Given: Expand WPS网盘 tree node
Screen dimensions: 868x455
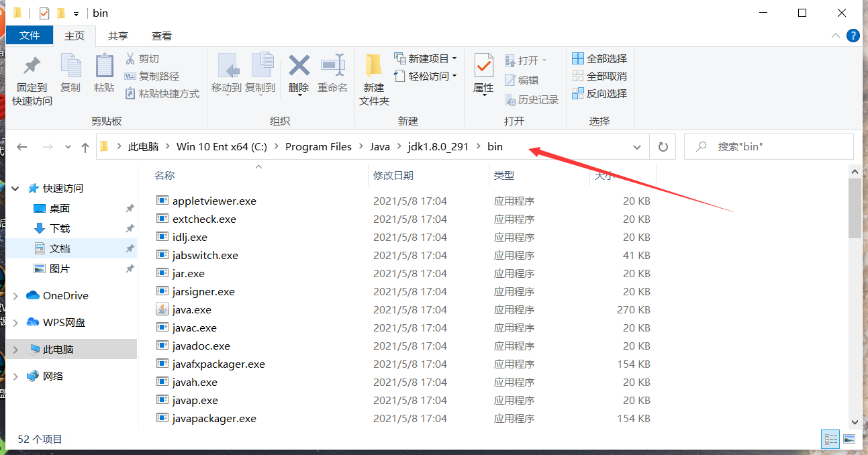Looking at the screenshot, I should point(16,322).
